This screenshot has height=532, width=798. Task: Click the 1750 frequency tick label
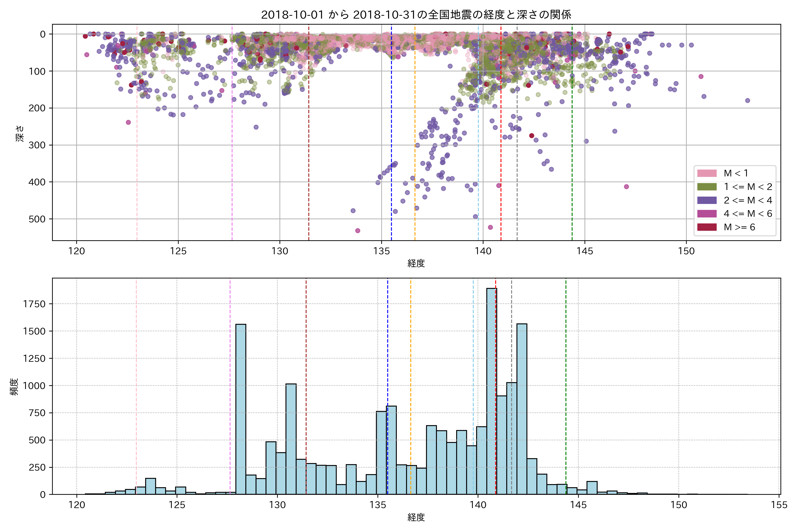coord(34,304)
